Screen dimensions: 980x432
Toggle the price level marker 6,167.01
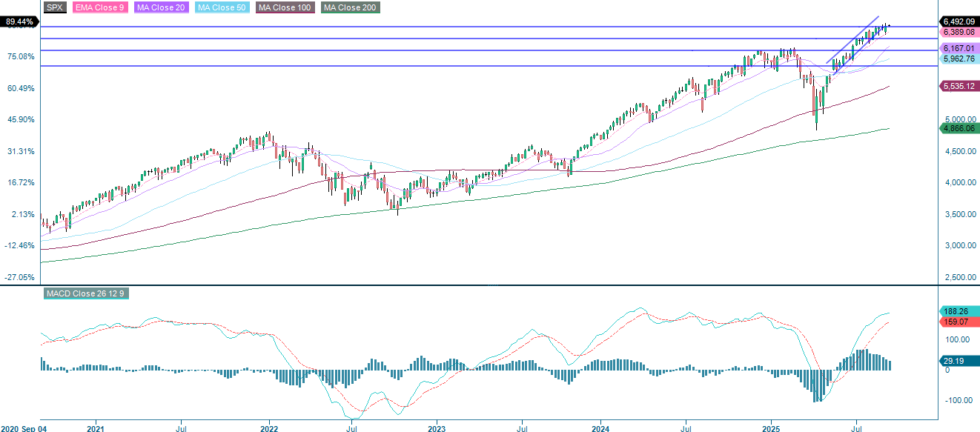pos(959,47)
